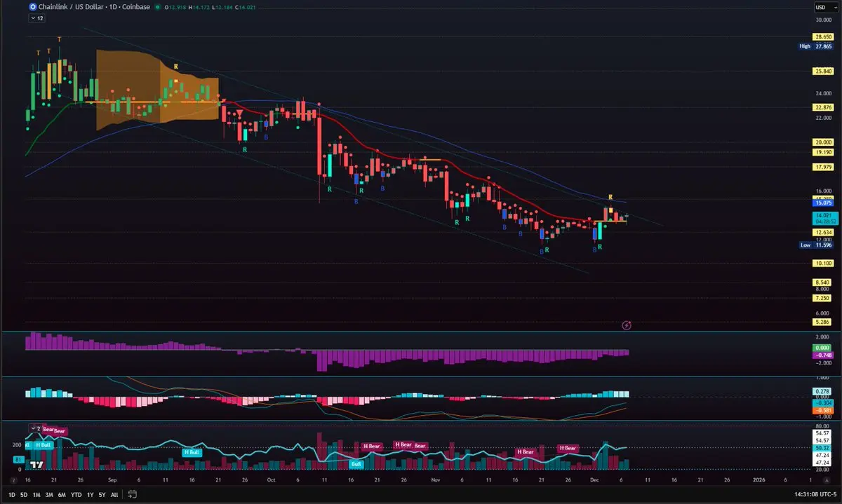This screenshot has height=504, width=842.
Task: Click the lightning event icon on chart
Action: pyautogui.click(x=627, y=325)
